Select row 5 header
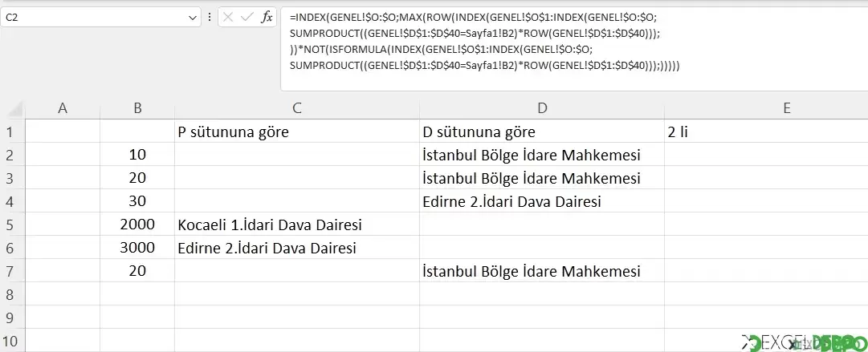 pos(10,225)
